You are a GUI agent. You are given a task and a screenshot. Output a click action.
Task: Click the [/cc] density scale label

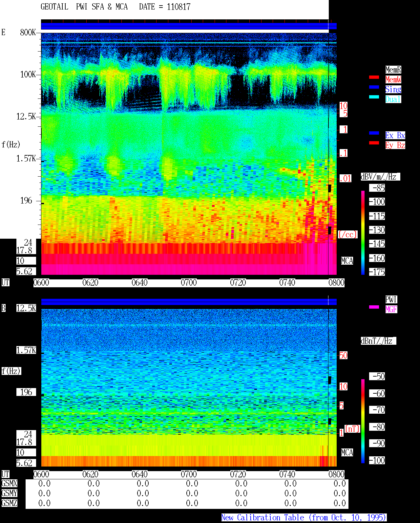pyautogui.click(x=347, y=234)
